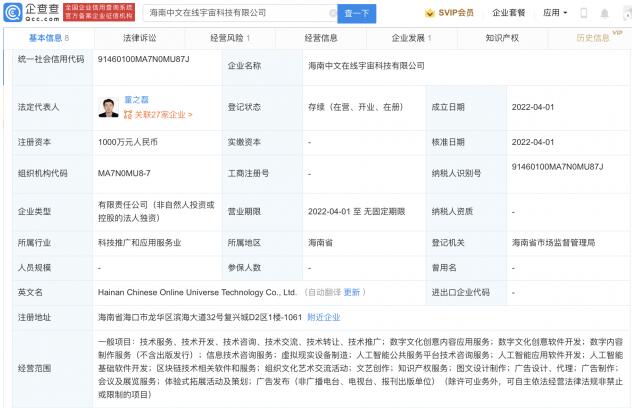
Task: Expand 关联27家企业 arrow link
Action: click(163, 115)
